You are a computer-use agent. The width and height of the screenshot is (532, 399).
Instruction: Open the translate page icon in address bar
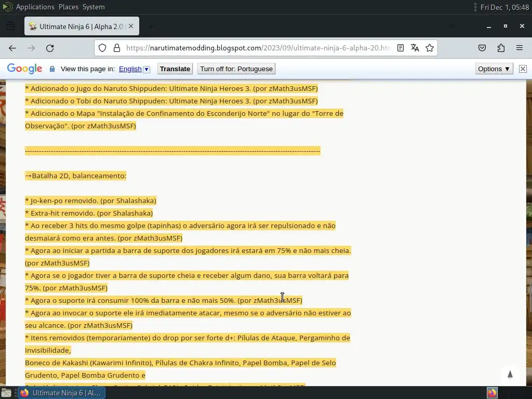[415, 48]
